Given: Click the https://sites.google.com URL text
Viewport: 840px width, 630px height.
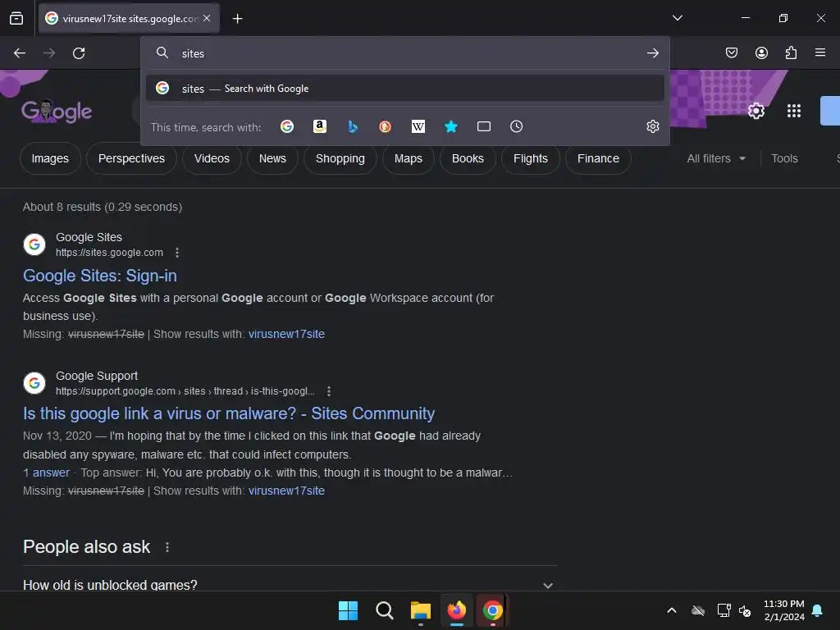Looking at the screenshot, I should [109, 253].
